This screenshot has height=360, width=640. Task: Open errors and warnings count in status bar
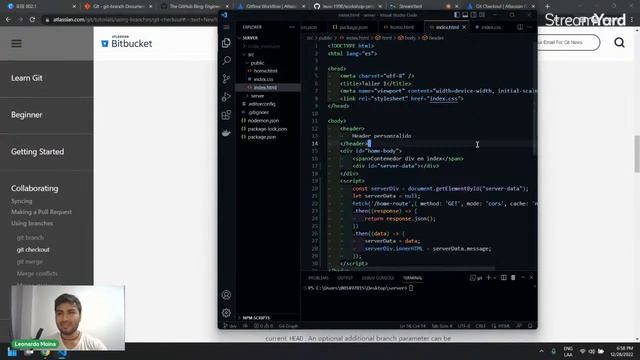[x=264, y=326]
